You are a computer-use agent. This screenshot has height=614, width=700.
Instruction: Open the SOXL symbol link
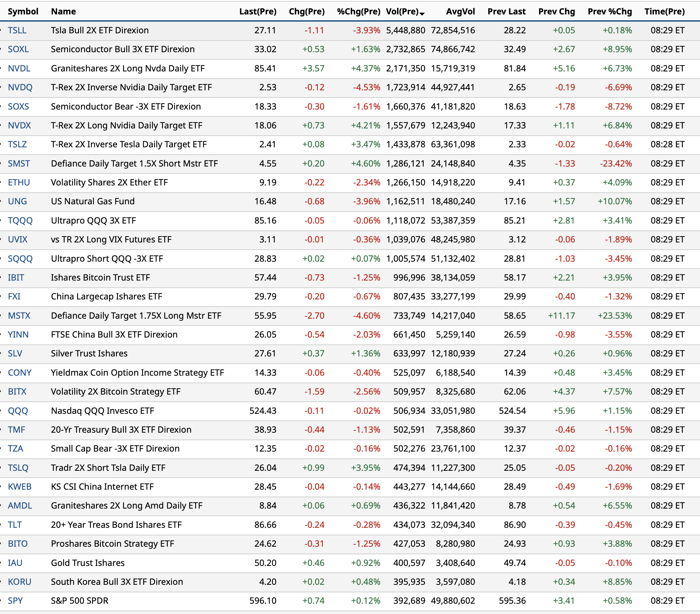[x=18, y=49]
